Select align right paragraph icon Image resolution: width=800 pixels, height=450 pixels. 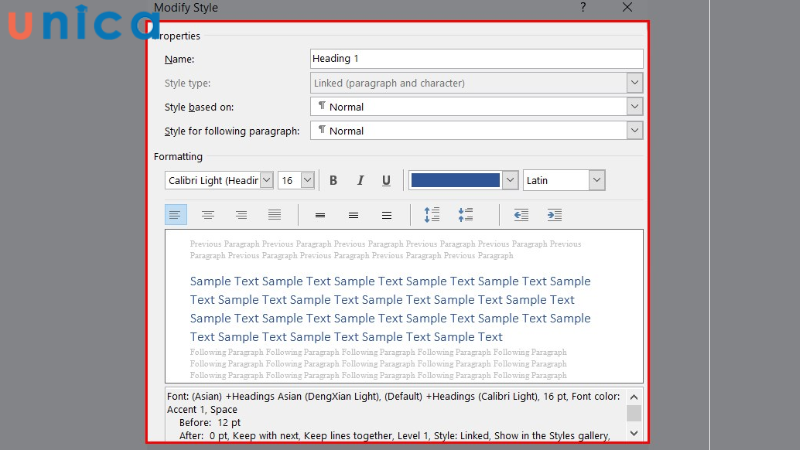point(241,215)
